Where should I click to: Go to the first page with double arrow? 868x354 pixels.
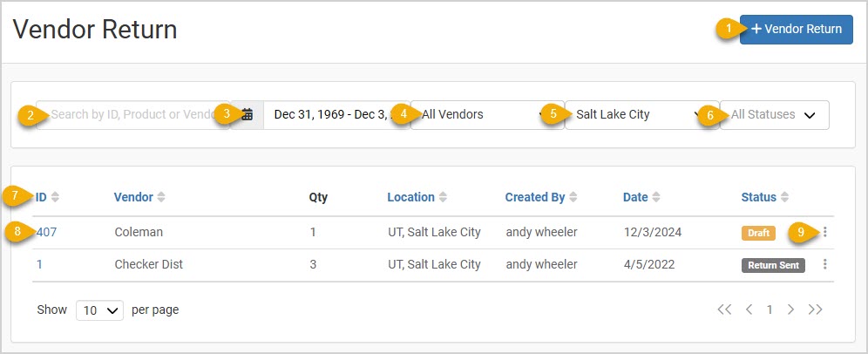point(724,310)
